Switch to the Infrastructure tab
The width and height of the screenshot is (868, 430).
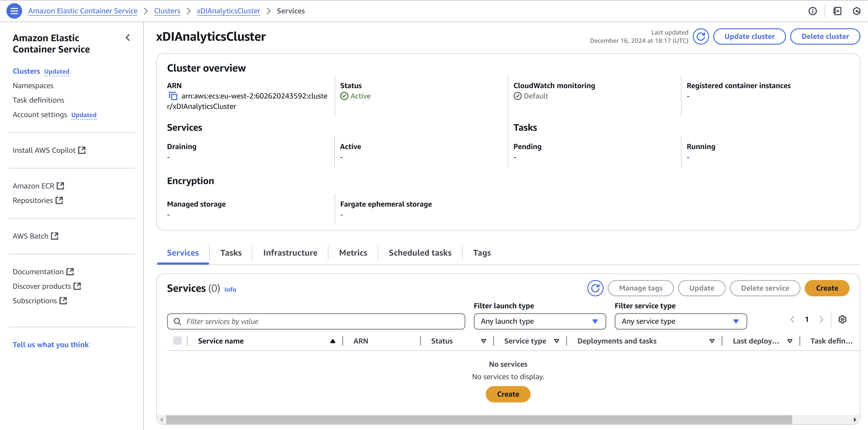click(x=290, y=253)
